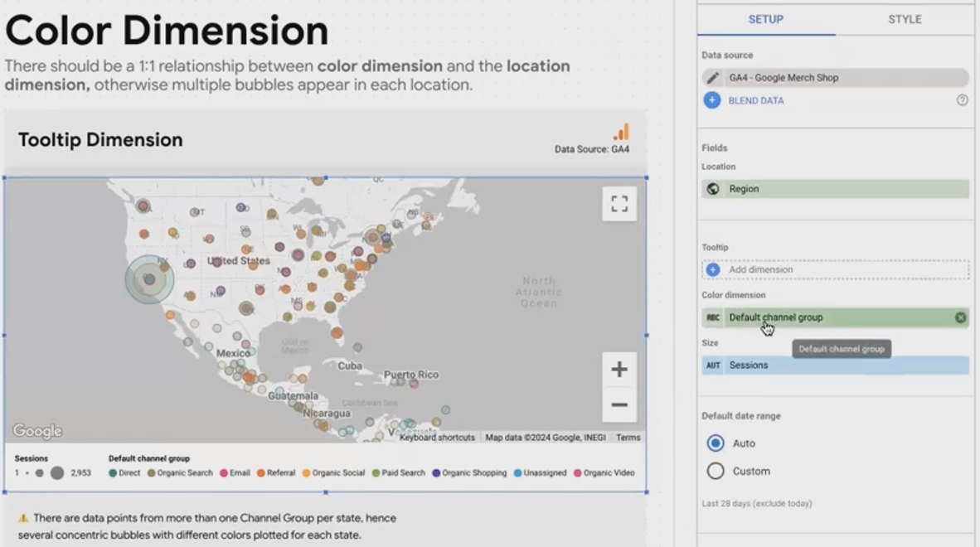
Task: Remove the Default channel group dimension
Action: click(961, 317)
